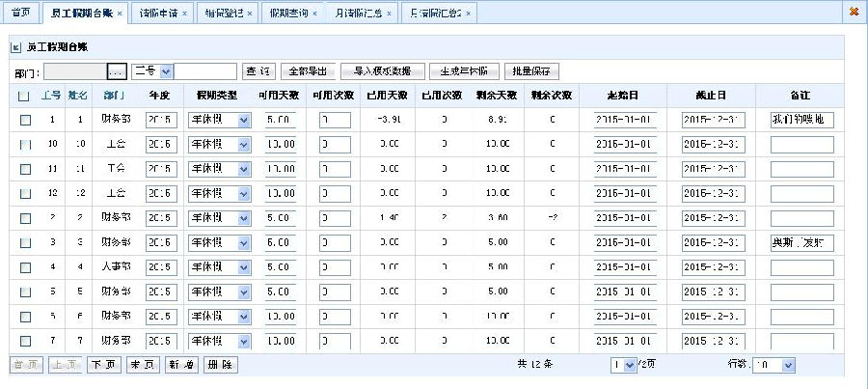Check the row for employee 工号 1

[25, 121]
